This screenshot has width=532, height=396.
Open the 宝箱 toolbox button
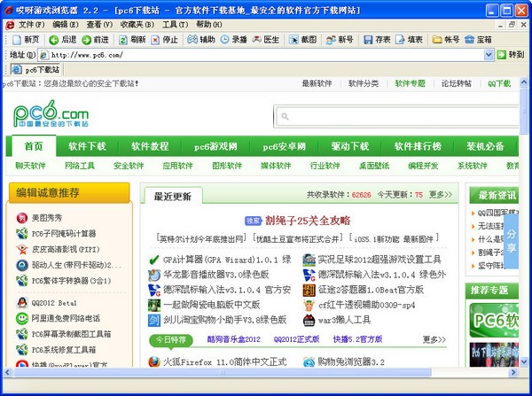point(478,40)
